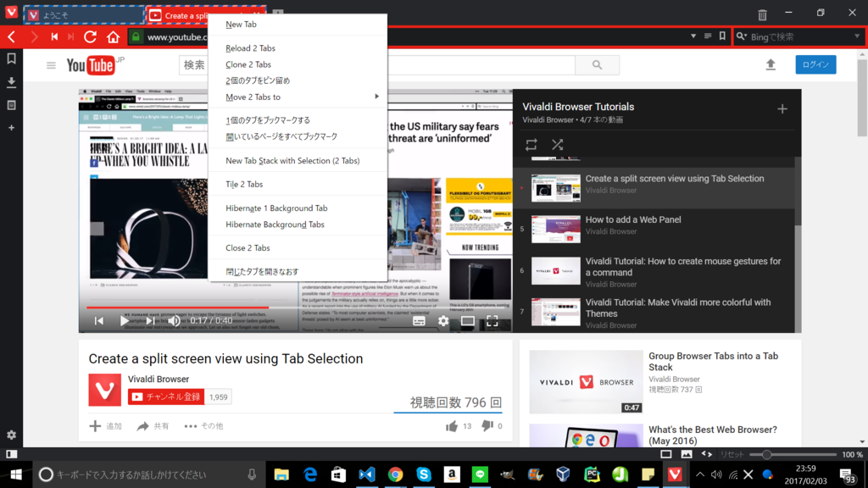Open video player settings gear

443,321
